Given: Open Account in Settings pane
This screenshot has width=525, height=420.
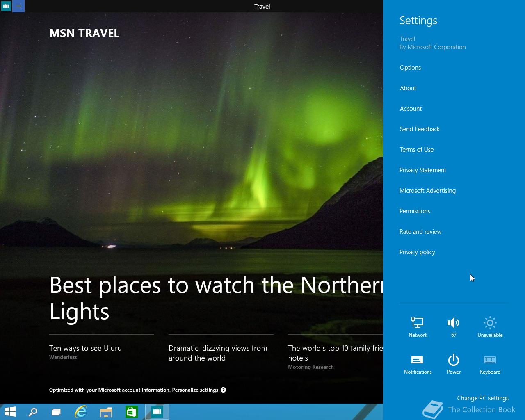Looking at the screenshot, I should click(411, 109).
